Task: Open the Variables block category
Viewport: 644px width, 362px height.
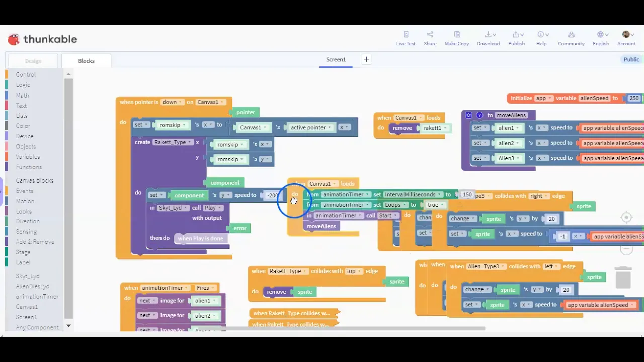Action: [x=28, y=157]
